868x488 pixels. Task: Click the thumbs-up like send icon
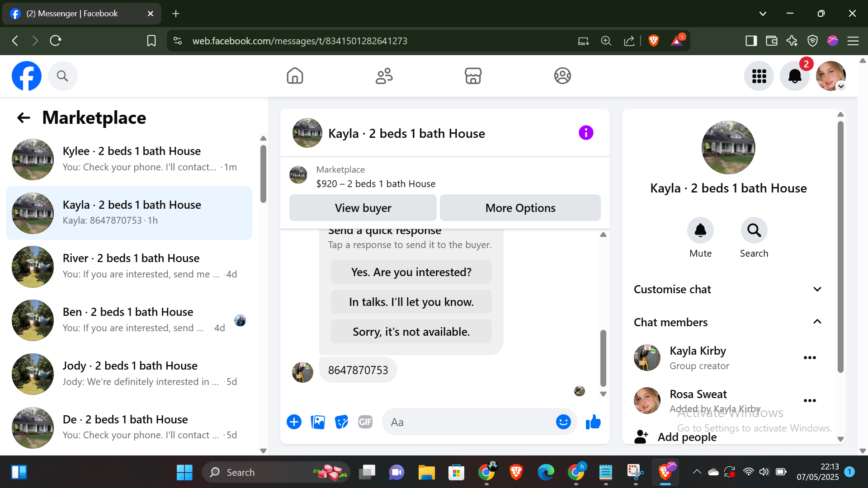pyautogui.click(x=593, y=422)
